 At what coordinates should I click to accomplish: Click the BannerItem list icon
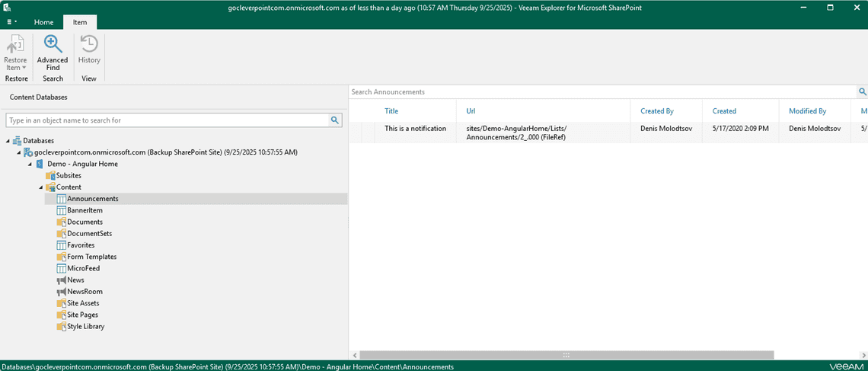(62, 210)
